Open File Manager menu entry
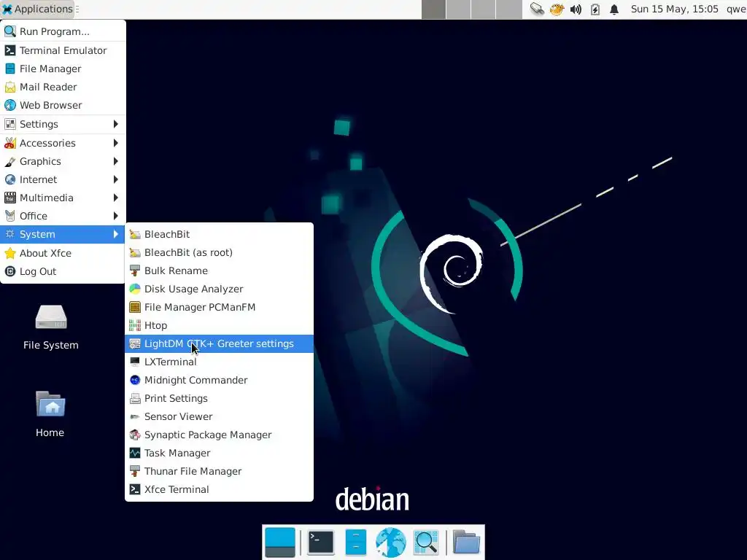Viewport: 747px width, 560px height. 63,69
